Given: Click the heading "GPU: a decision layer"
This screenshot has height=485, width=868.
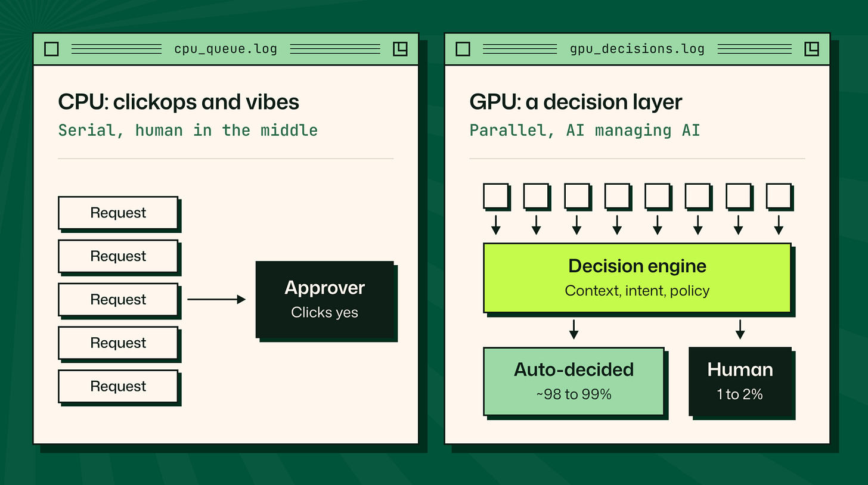Looking at the screenshot, I should click(x=576, y=102).
